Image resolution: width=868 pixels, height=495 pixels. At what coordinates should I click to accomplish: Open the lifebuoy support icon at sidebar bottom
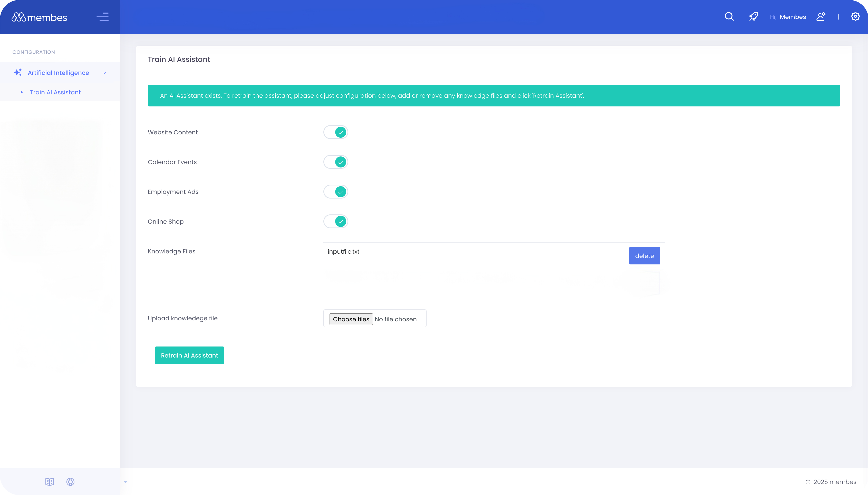(70, 482)
